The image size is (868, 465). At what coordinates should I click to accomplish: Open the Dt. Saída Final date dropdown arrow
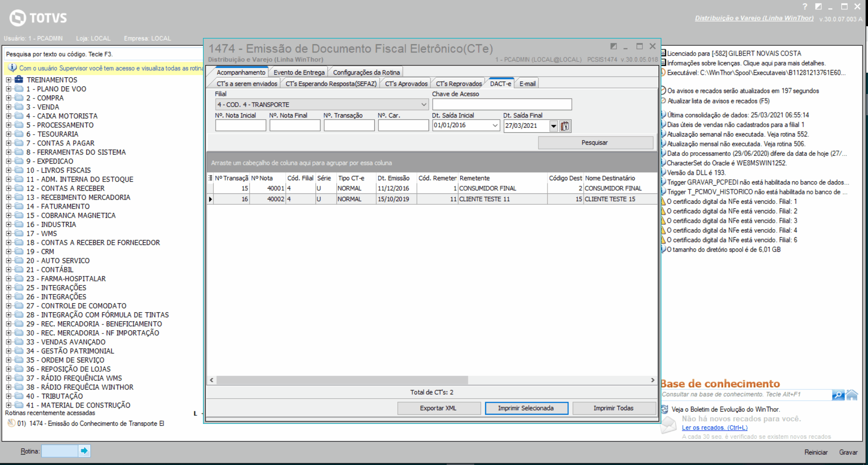(x=554, y=126)
